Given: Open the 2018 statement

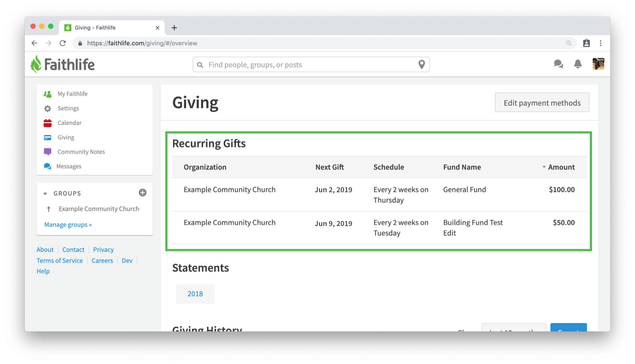Looking at the screenshot, I should pos(195,294).
